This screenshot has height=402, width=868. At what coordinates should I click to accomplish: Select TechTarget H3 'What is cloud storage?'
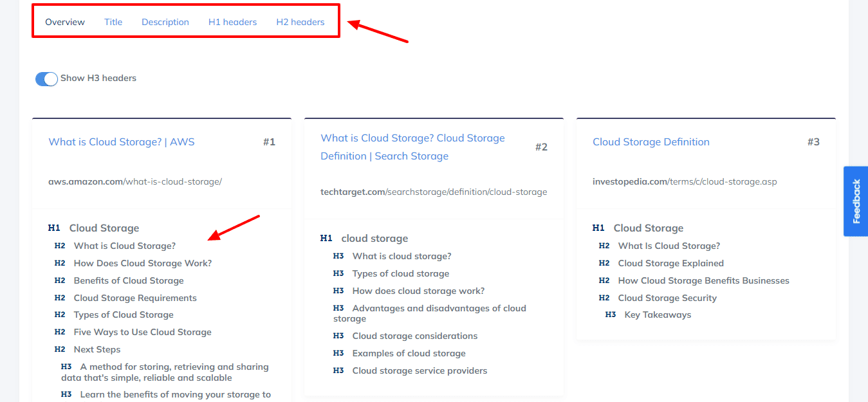[x=402, y=256]
